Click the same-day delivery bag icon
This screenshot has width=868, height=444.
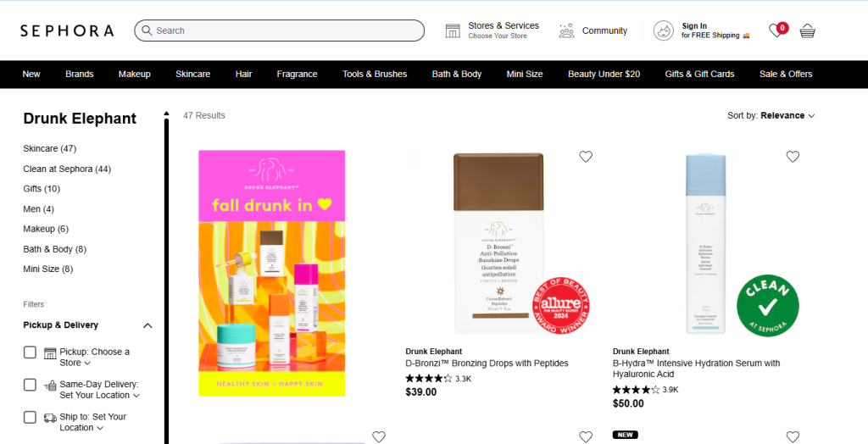[x=50, y=385]
